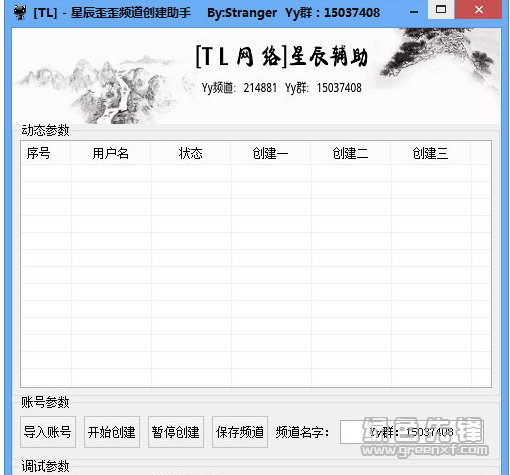The image size is (510, 475).
Task: Click the 调试参数 group label
Action: tap(45, 466)
